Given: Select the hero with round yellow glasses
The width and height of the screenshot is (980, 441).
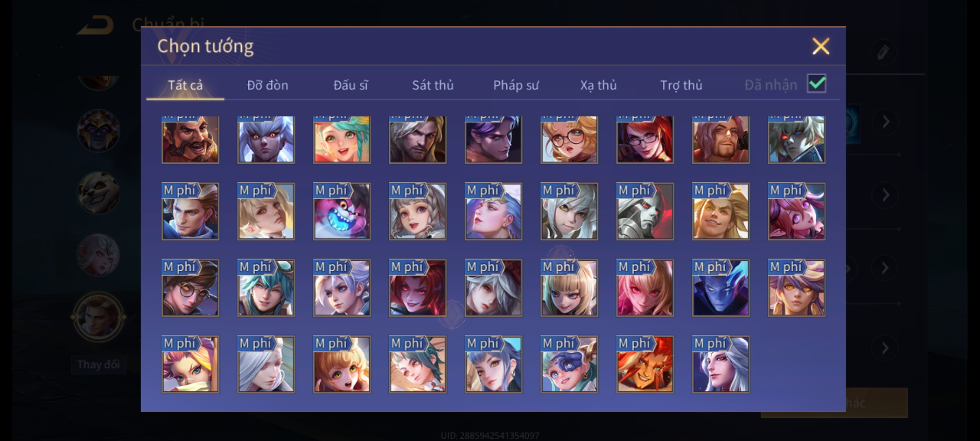Looking at the screenshot, I should click(190, 288).
